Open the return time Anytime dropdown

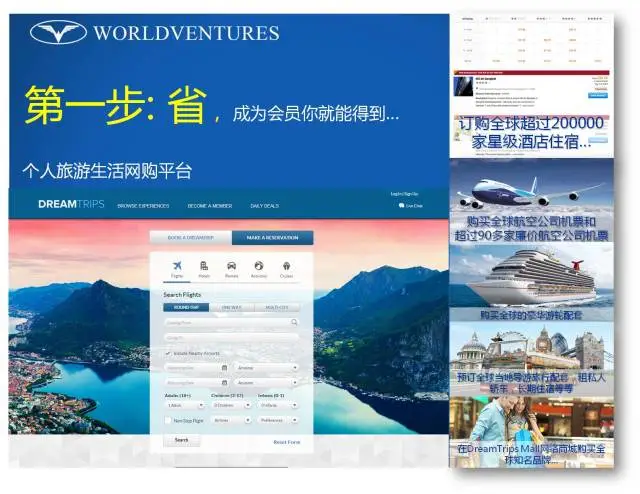(267, 383)
